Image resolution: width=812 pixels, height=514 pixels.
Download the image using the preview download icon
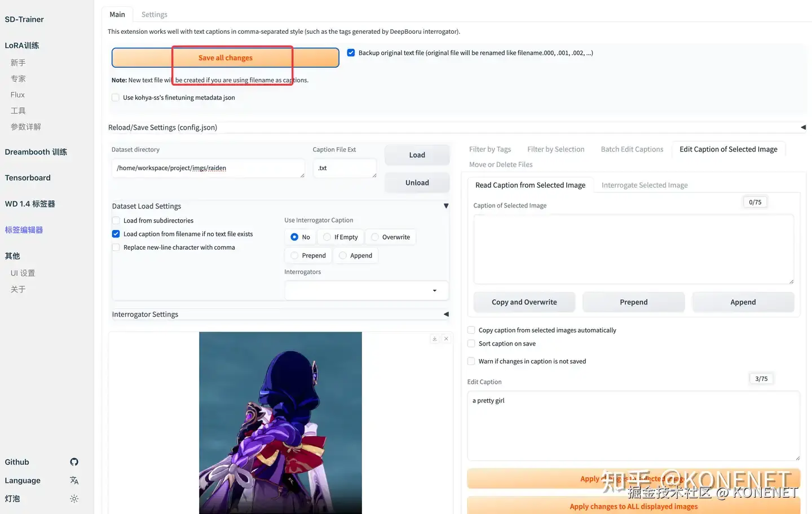pos(435,339)
